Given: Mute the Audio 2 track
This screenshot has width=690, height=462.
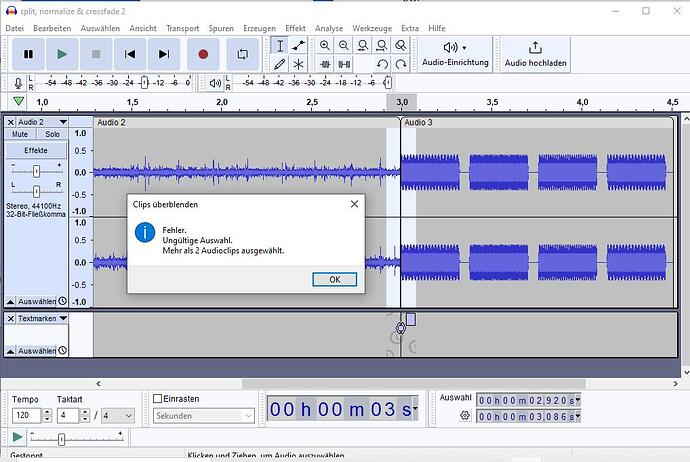Looking at the screenshot, I should click(x=20, y=134).
